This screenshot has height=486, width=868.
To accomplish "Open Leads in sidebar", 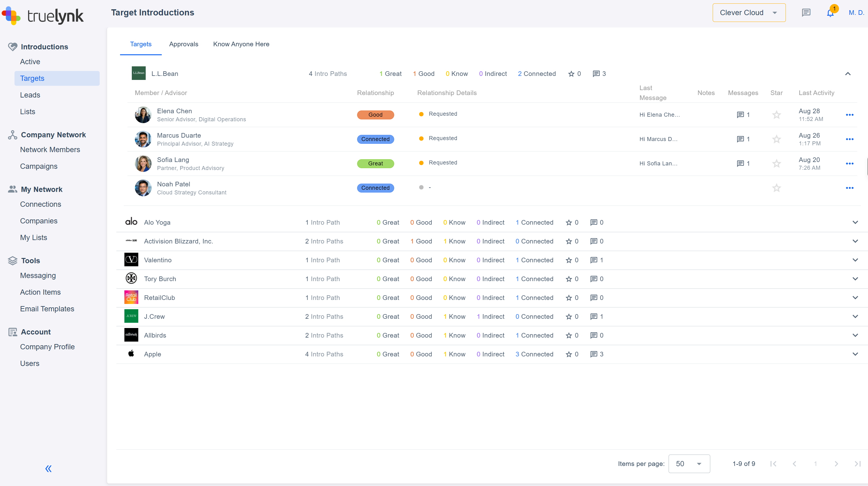I will click(30, 95).
